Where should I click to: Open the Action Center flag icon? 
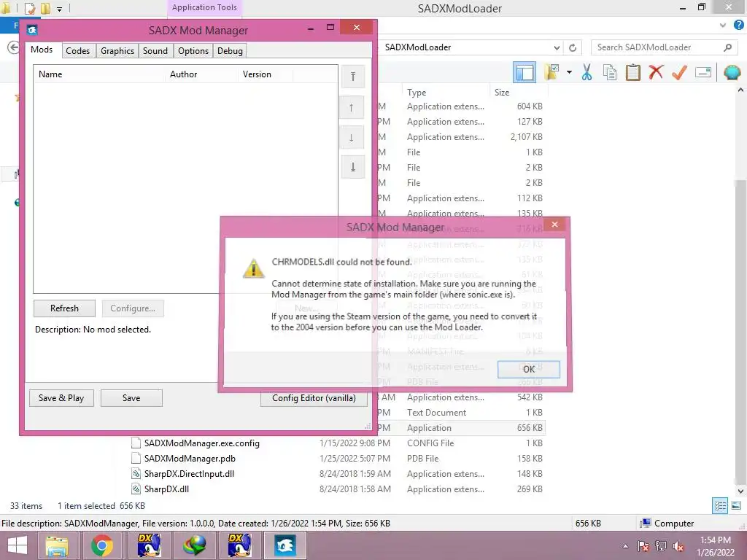pyautogui.click(x=643, y=546)
